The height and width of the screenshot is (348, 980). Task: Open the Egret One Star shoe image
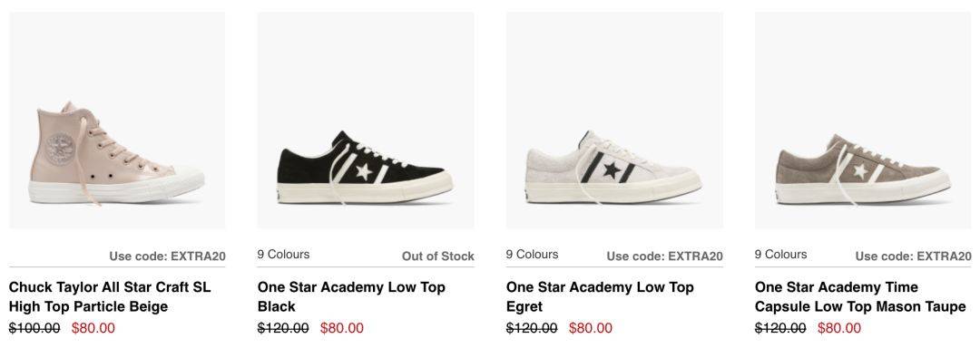[x=614, y=121]
